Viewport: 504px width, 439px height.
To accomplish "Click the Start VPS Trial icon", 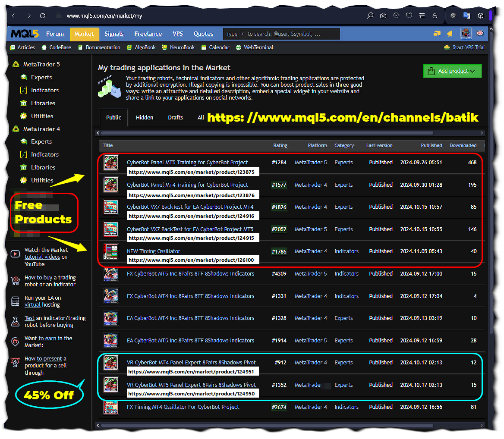I will tap(446, 47).
